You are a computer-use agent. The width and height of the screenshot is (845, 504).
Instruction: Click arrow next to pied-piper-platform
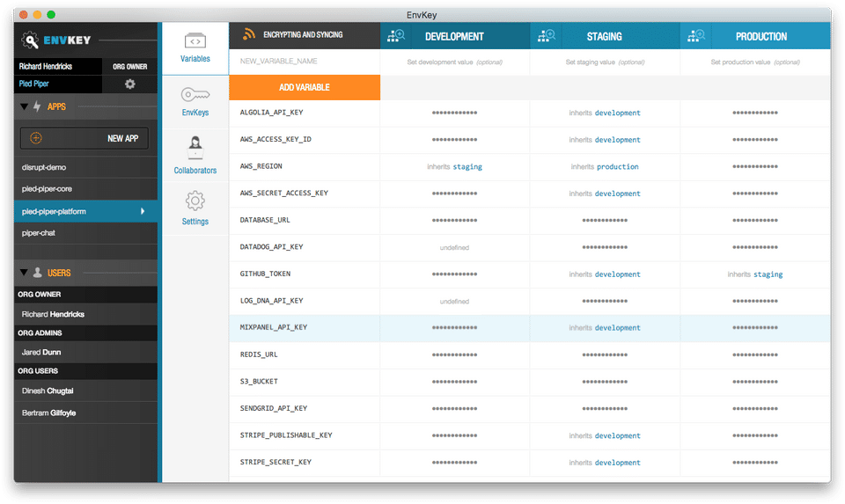point(143,211)
